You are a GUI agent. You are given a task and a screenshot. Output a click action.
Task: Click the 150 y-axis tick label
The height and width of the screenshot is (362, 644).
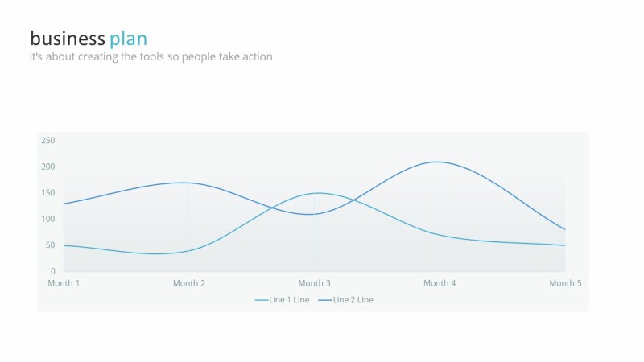48,193
